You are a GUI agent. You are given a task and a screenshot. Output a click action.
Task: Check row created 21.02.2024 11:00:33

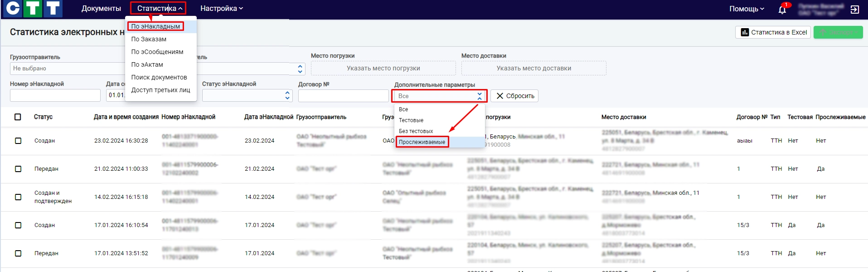18,169
